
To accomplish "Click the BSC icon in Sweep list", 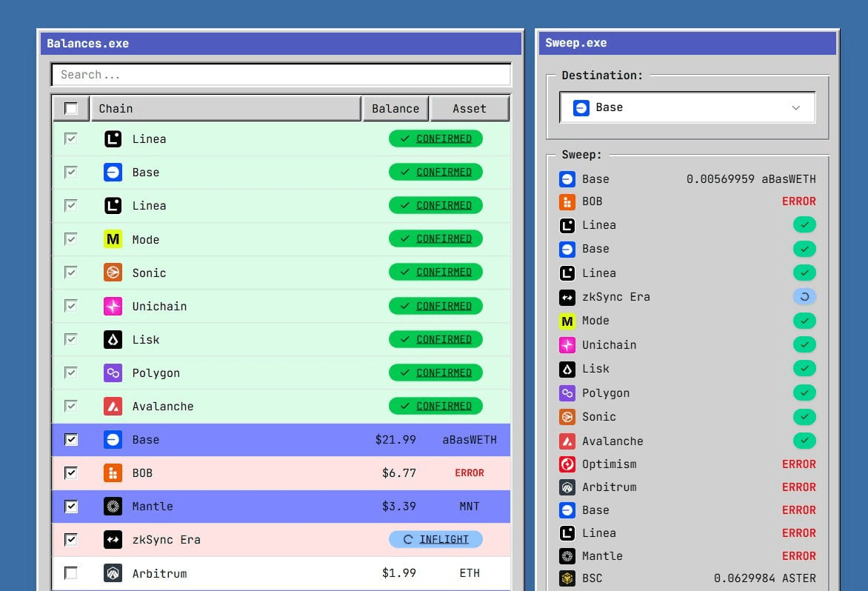I will [x=567, y=578].
